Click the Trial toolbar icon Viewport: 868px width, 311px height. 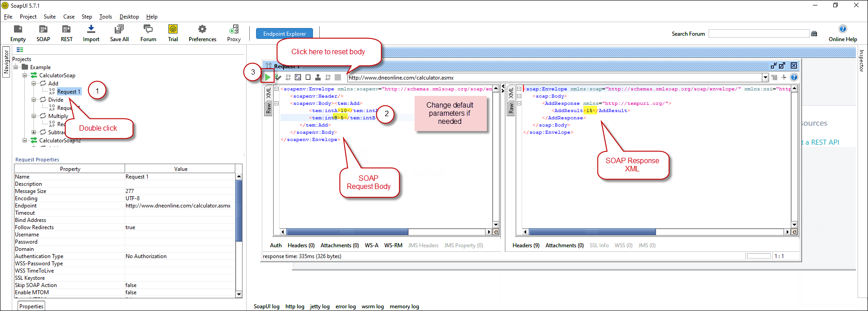pos(173,29)
